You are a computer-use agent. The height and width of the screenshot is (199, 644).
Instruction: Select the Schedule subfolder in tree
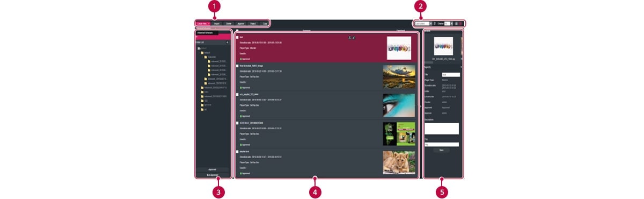tap(206, 57)
